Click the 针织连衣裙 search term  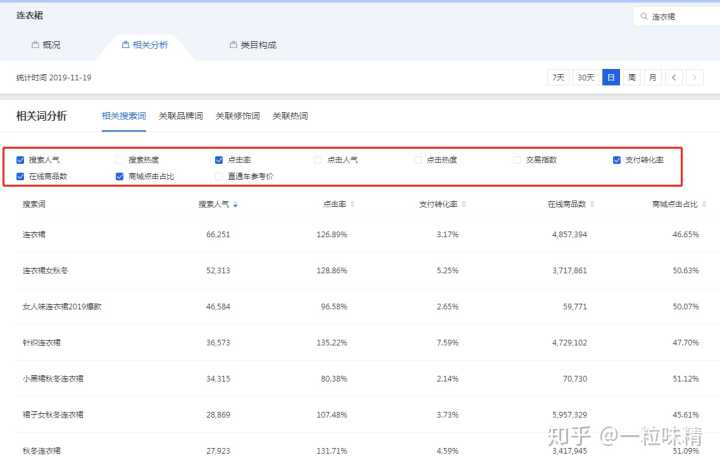pyautogui.click(x=41, y=342)
